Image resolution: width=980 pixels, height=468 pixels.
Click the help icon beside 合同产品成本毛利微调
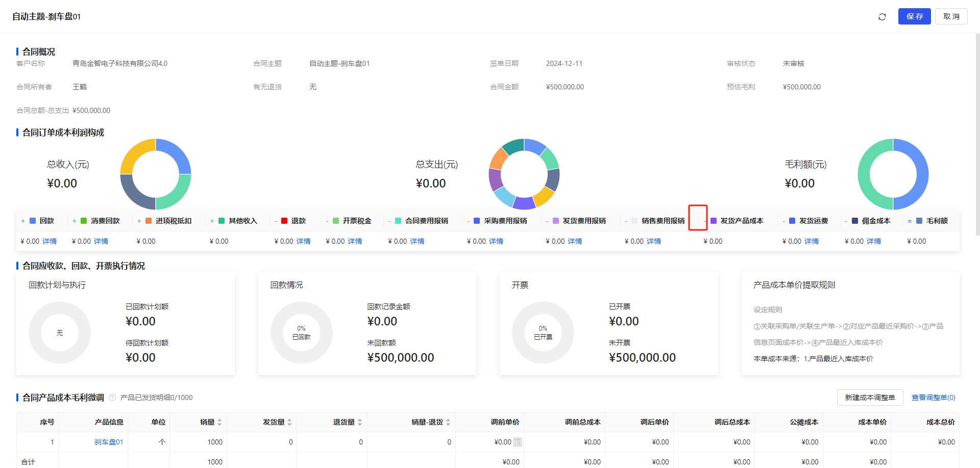point(112,397)
